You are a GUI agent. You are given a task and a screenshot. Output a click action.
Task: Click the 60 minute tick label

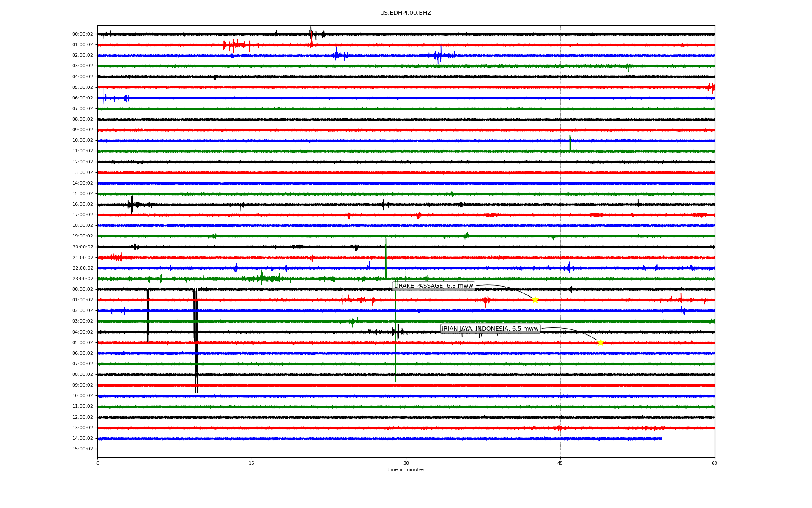point(714,463)
